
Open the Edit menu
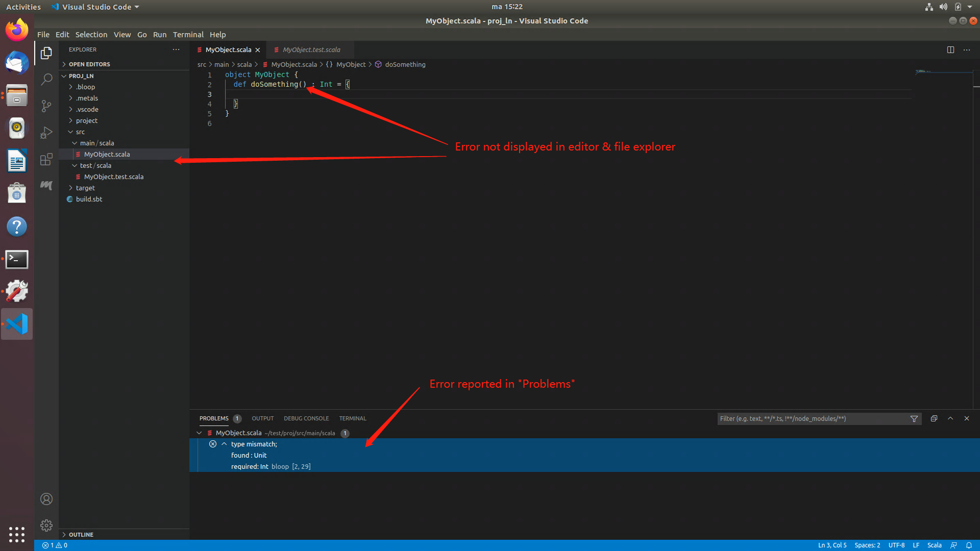coord(62,35)
